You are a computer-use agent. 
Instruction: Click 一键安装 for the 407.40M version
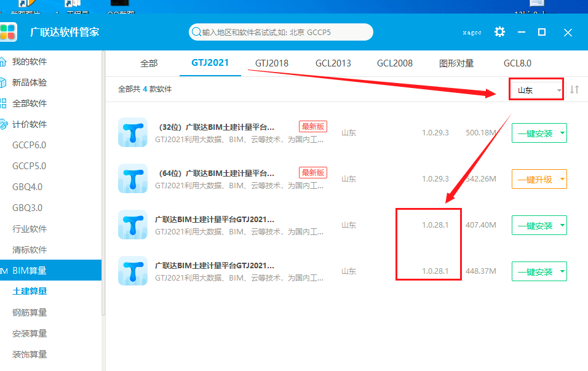tap(535, 225)
